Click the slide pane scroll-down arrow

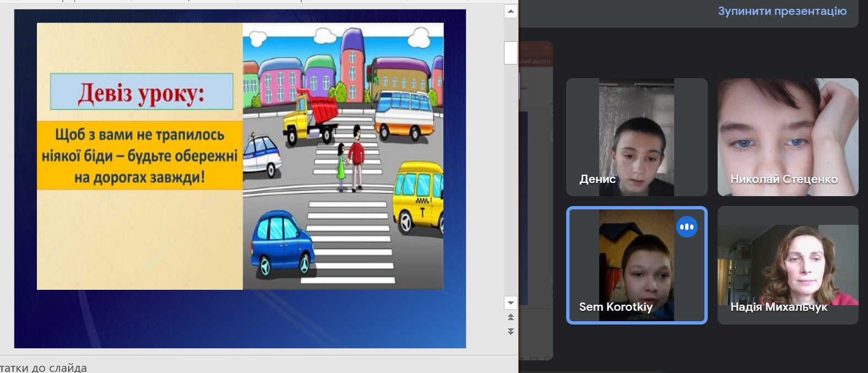tap(511, 302)
